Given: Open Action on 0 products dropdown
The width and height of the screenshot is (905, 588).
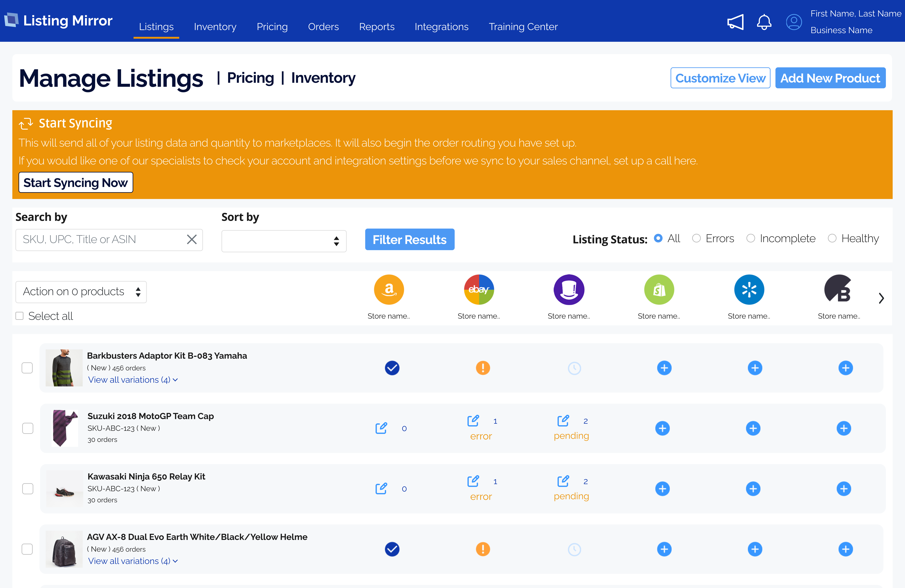Looking at the screenshot, I should click(81, 292).
